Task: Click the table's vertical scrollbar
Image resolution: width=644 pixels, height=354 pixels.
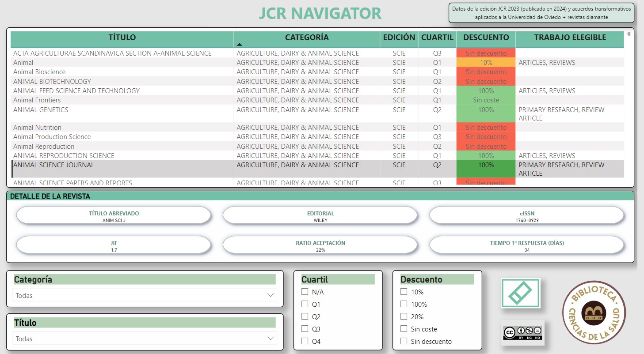Action: coord(629,34)
